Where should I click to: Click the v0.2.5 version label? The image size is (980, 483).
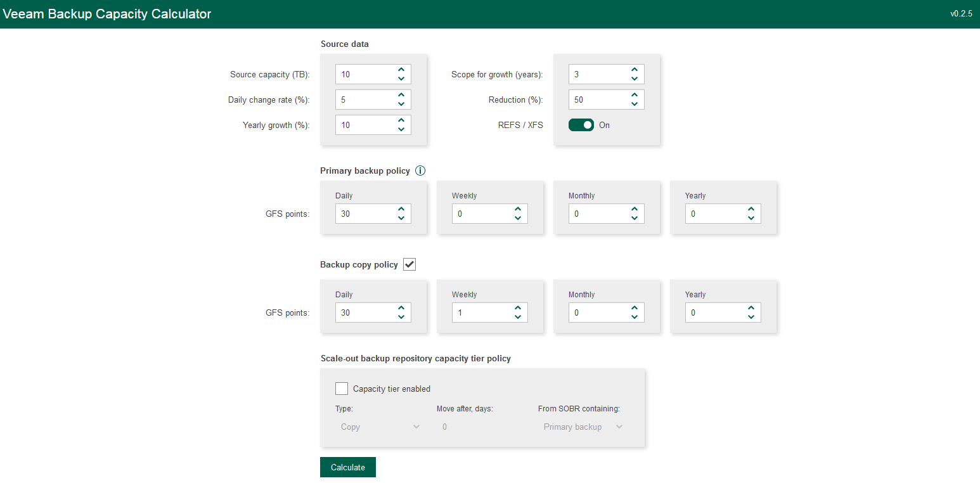click(x=961, y=14)
